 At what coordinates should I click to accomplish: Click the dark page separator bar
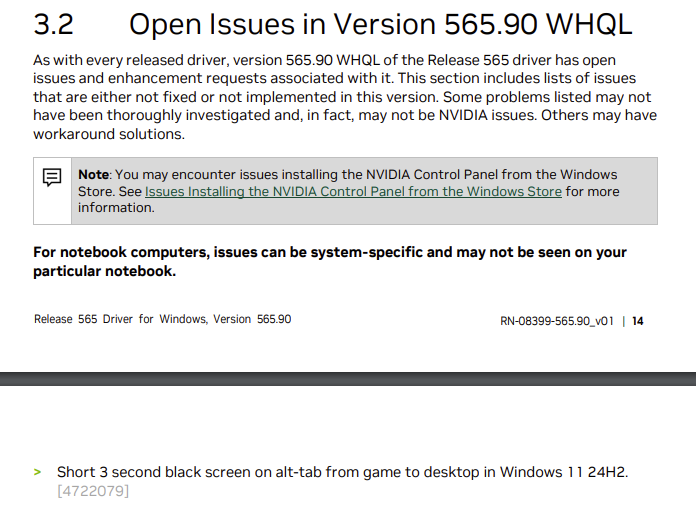click(x=348, y=379)
